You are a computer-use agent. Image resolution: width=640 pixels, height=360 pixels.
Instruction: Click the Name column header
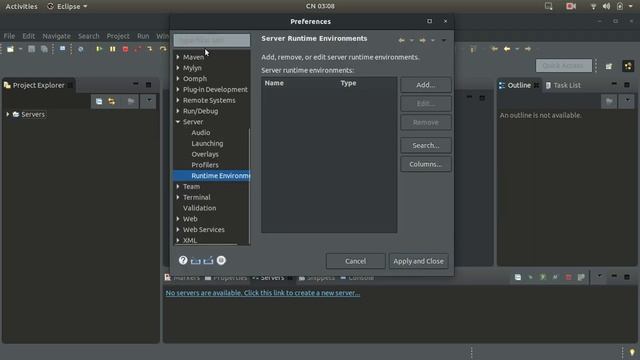coord(274,83)
